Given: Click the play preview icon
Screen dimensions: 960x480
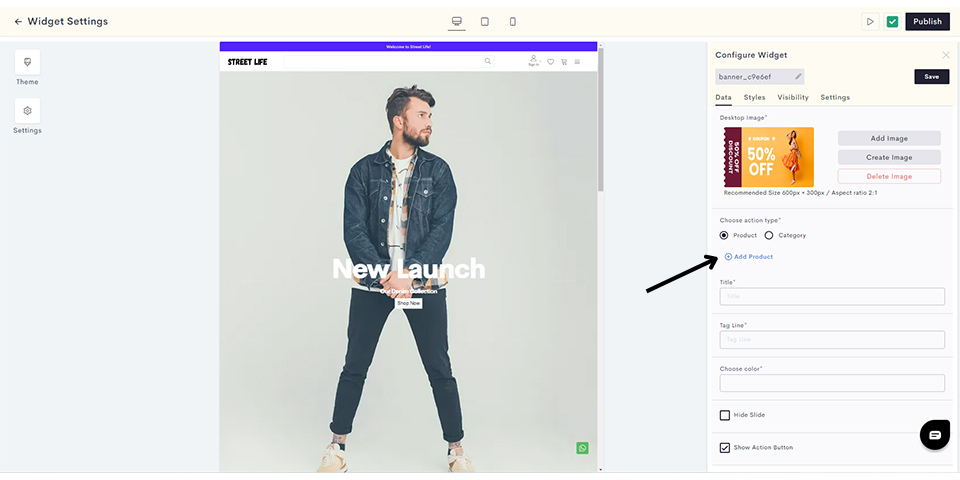Looking at the screenshot, I should 870,21.
